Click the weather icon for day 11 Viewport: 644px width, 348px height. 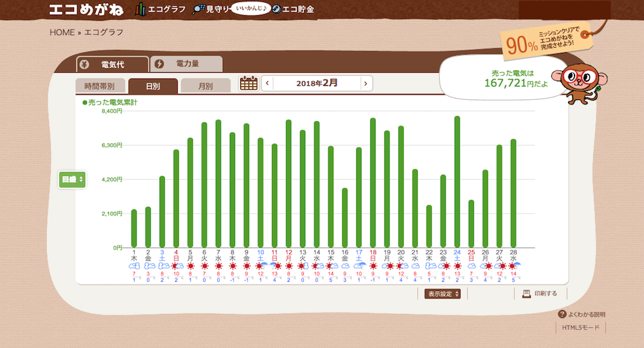pos(274,266)
